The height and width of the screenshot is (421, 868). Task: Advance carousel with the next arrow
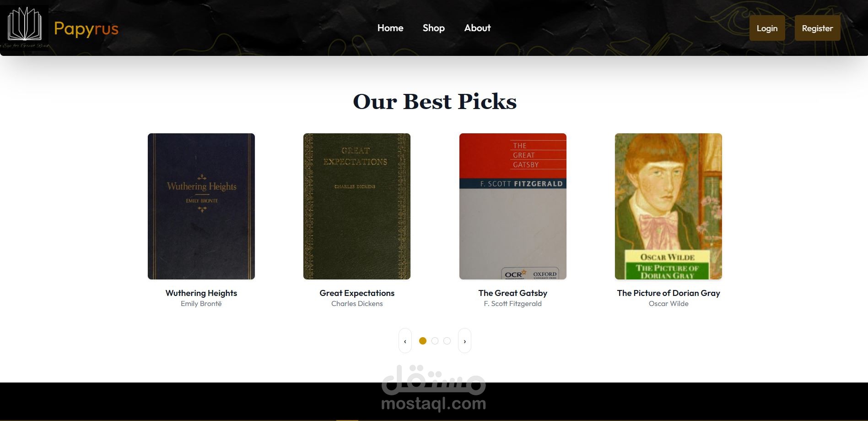coord(464,341)
